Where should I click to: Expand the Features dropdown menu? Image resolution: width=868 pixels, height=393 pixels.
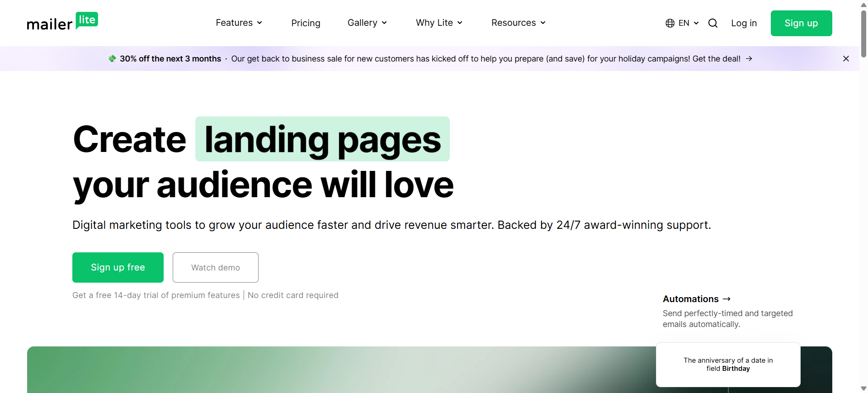pos(239,23)
